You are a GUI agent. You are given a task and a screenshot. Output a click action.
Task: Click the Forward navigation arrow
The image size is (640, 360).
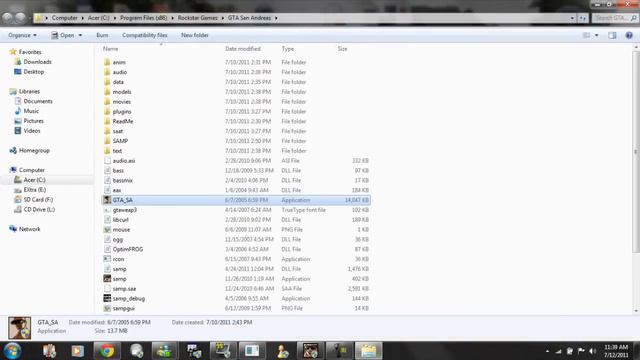20,18
